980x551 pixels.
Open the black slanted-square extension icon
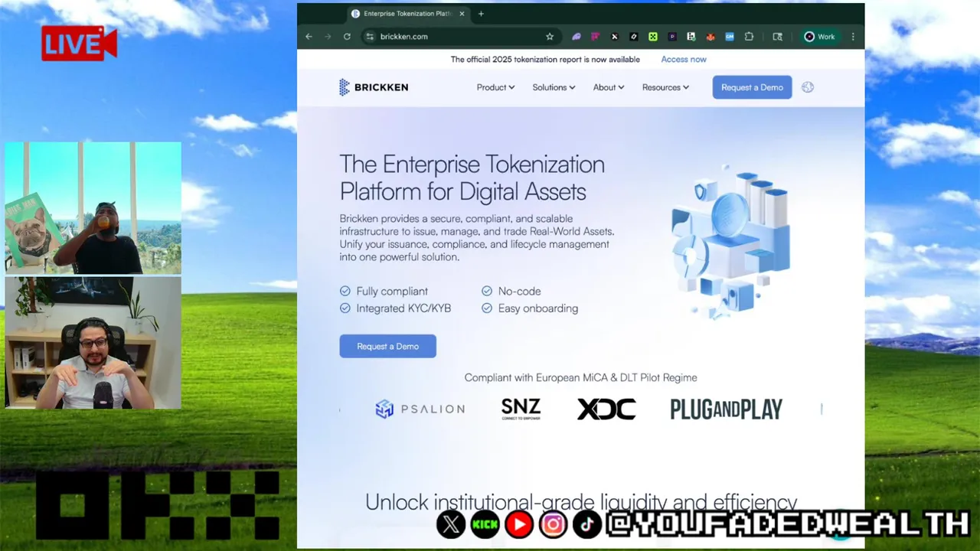pyautogui.click(x=634, y=37)
